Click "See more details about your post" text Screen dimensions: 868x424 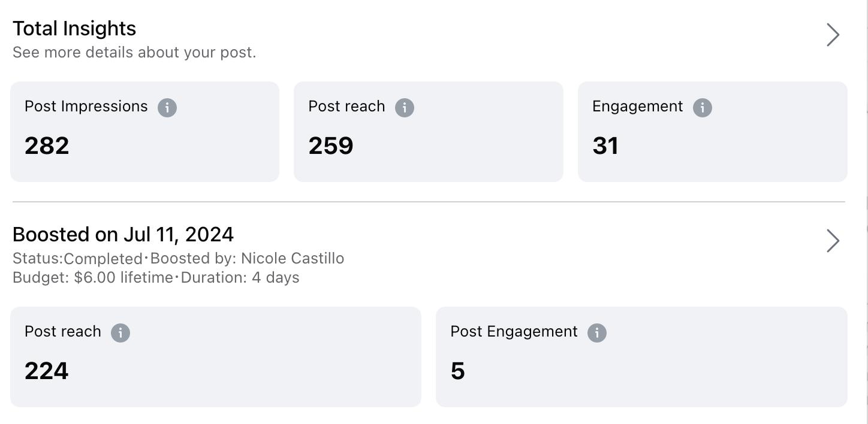pos(134,53)
